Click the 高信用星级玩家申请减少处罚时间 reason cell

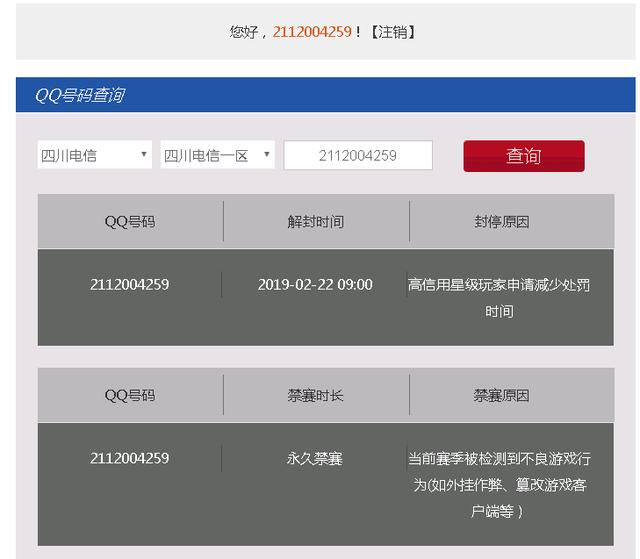pos(499,298)
